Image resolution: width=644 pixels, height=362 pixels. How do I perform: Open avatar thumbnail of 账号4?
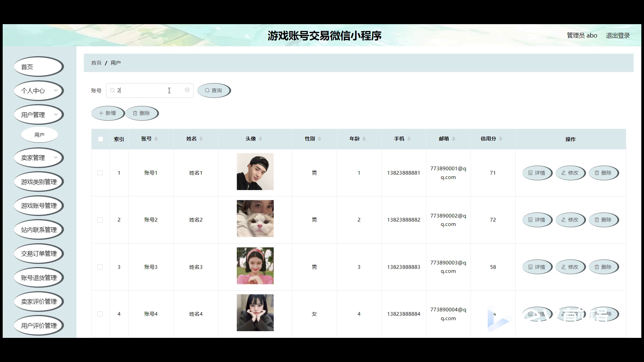point(255,313)
